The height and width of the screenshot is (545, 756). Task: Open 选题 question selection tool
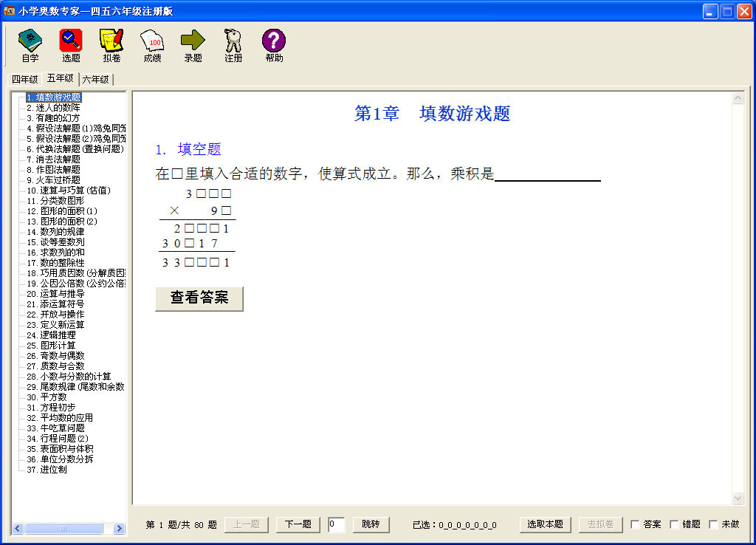(71, 41)
